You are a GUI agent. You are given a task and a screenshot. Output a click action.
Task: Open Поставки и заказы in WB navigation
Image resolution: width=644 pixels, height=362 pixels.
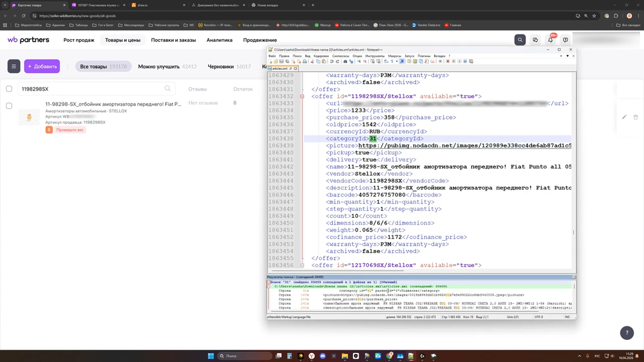[x=173, y=40]
